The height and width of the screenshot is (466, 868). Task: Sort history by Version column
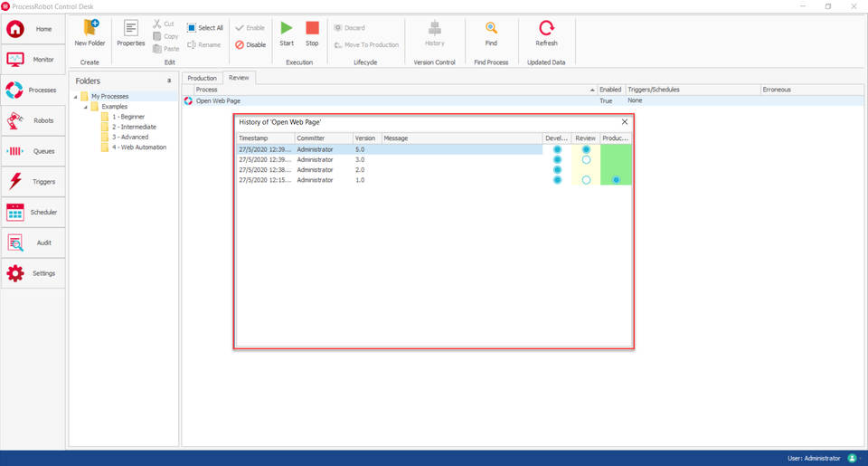point(367,138)
